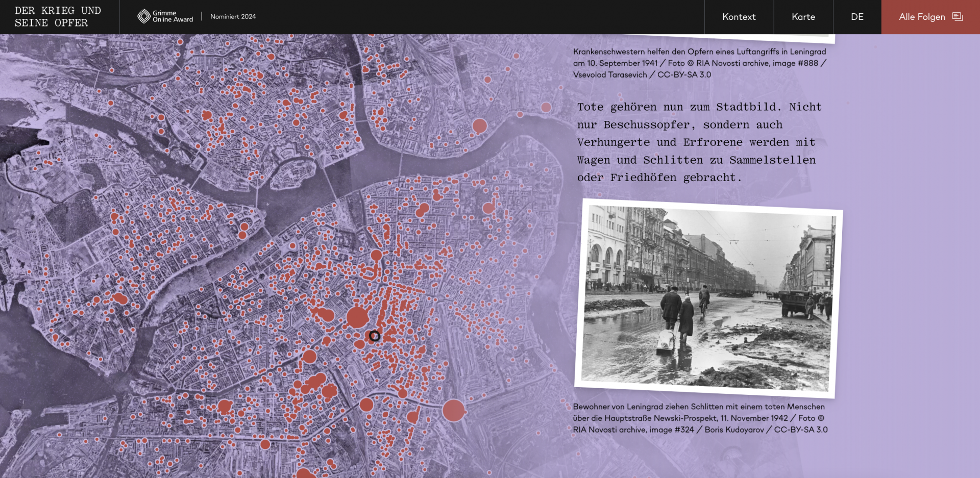Click the black ring marker on the map
The height and width of the screenshot is (478, 980).
[x=374, y=336]
